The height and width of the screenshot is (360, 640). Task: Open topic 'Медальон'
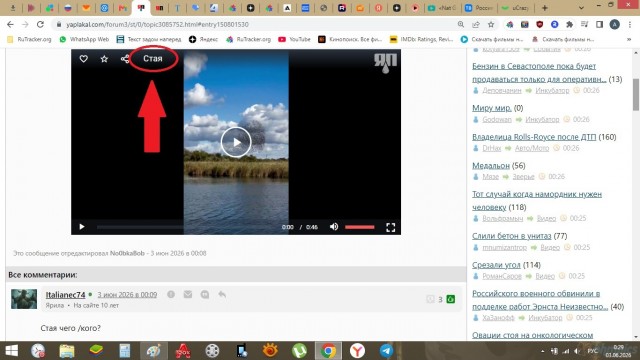click(491, 165)
